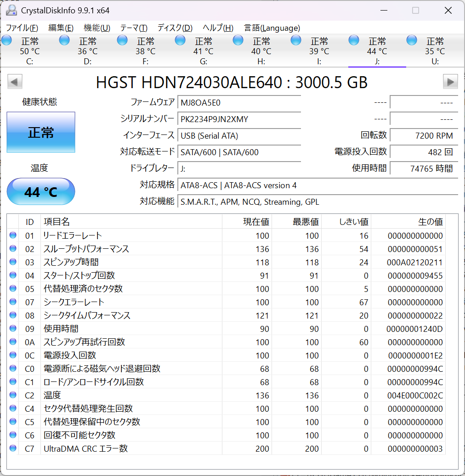Select the J: disk tab at 44 °C

(377, 50)
